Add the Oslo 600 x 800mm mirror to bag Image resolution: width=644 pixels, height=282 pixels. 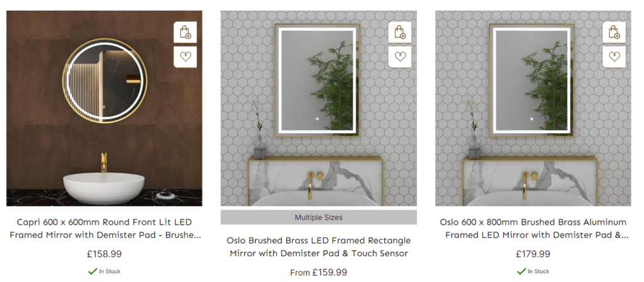click(x=614, y=32)
